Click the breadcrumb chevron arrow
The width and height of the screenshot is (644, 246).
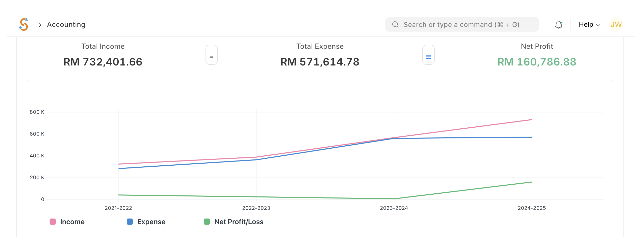click(x=40, y=25)
